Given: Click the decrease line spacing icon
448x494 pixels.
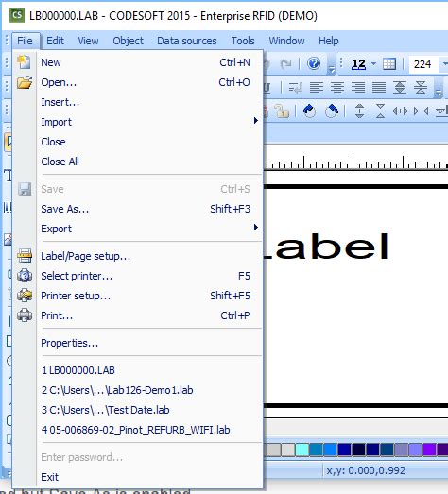Looking at the screenshot, I should coord(421,87).
